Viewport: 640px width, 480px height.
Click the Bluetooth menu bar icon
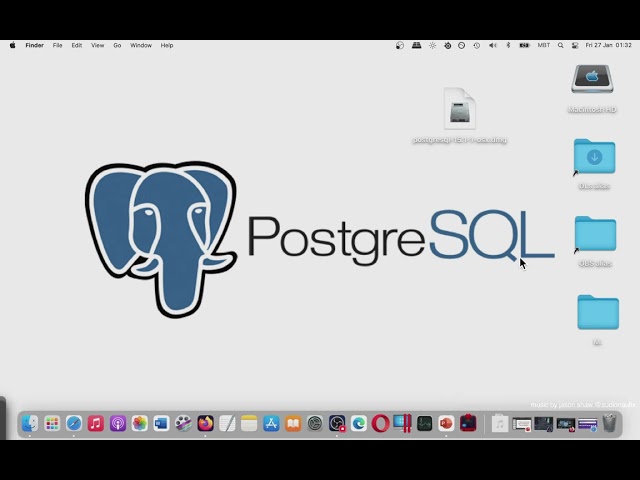pos(508,45)
